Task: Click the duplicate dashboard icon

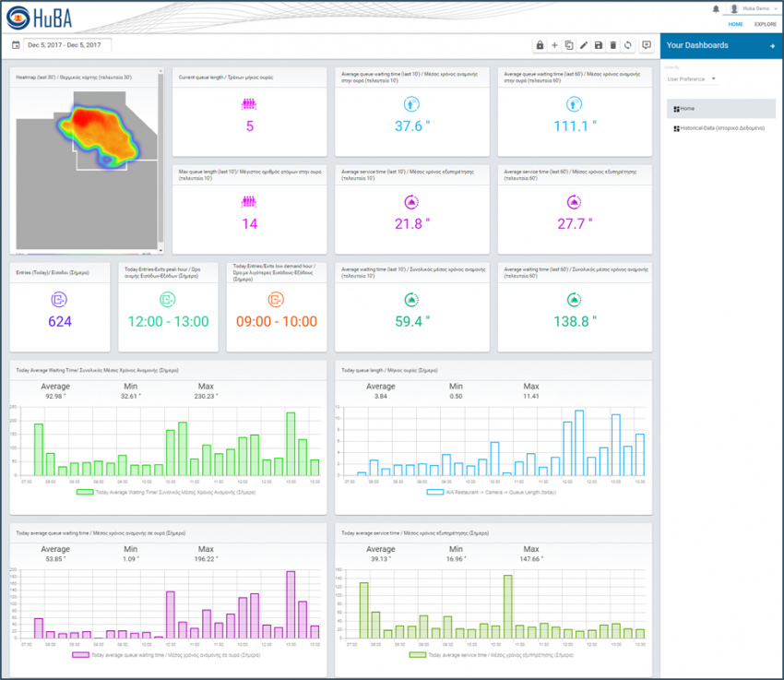Action: pyautogui.click(x=569, y=45)
